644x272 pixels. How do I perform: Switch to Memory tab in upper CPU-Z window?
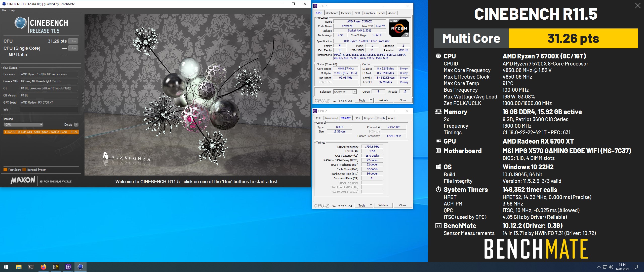tap(346, 13)
